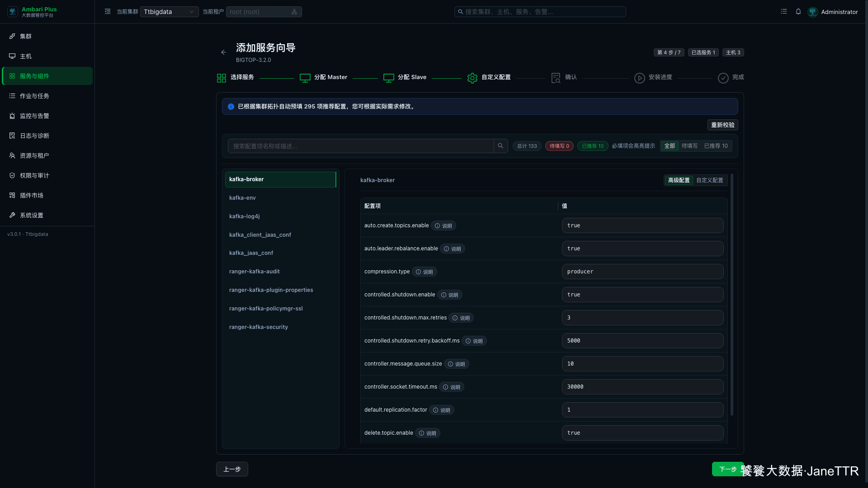868x488 pixels.
Task: Click the 完成 step check icon
Action: point(723,78)
